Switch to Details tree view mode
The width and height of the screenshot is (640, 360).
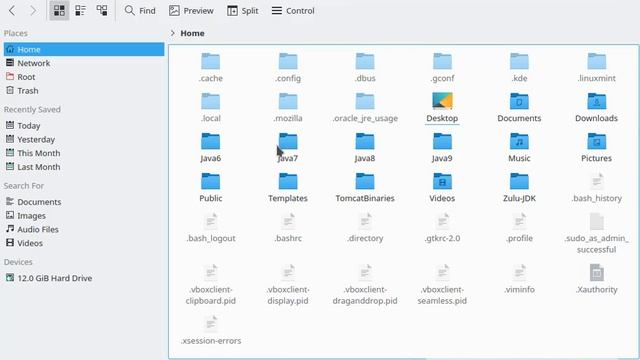102,11
